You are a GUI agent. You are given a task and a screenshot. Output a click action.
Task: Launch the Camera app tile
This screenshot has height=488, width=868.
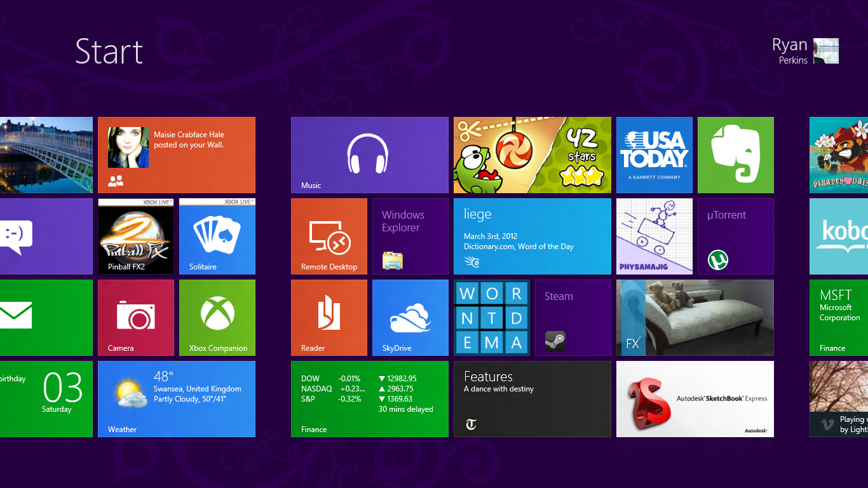point(136,318)
